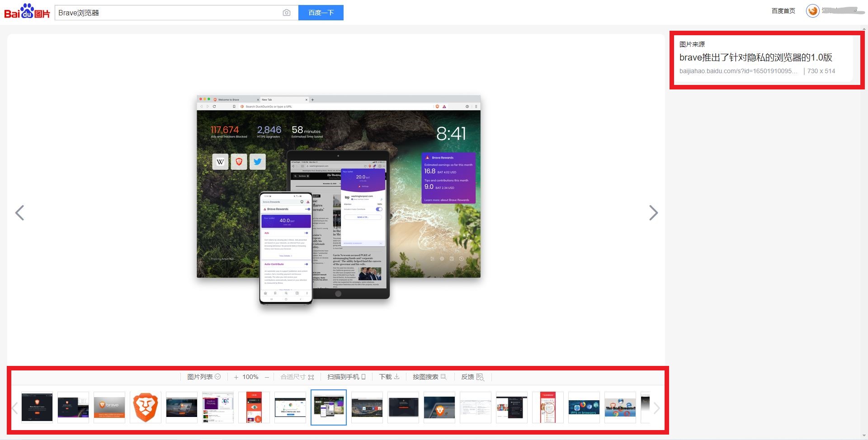Select the large orange Brave lion logo thumbnail

tap(146, 407)
